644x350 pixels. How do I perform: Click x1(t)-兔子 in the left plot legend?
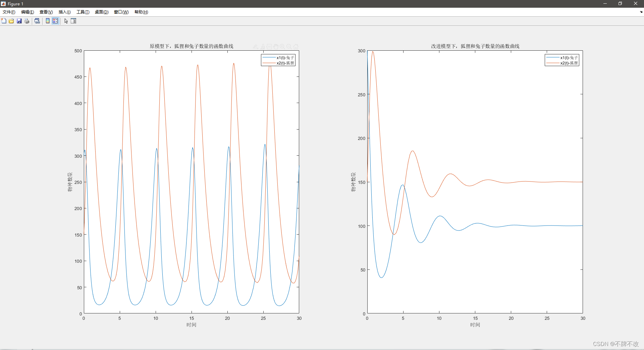[285, 58]
